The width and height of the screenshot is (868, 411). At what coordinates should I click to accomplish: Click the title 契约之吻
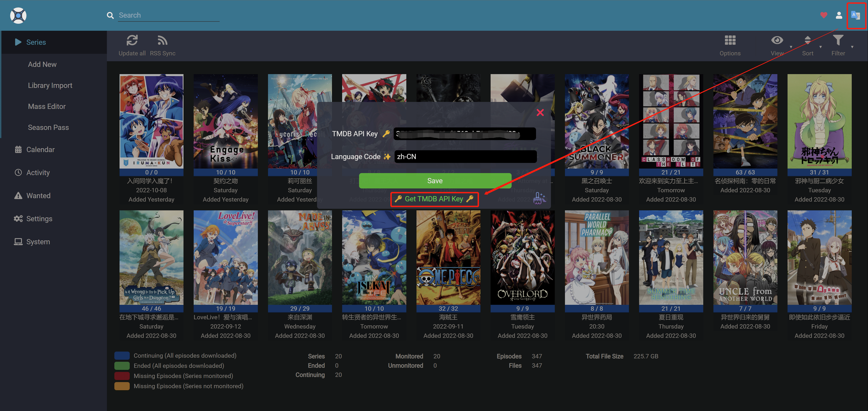coord(226,181)
